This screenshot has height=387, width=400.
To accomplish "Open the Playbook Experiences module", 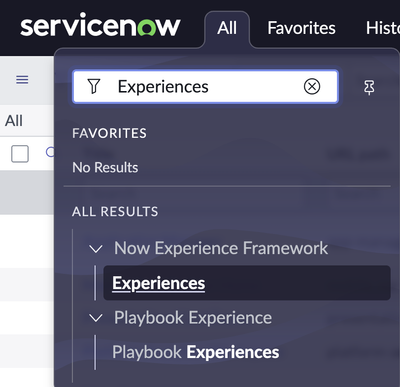I will (196, 352).
